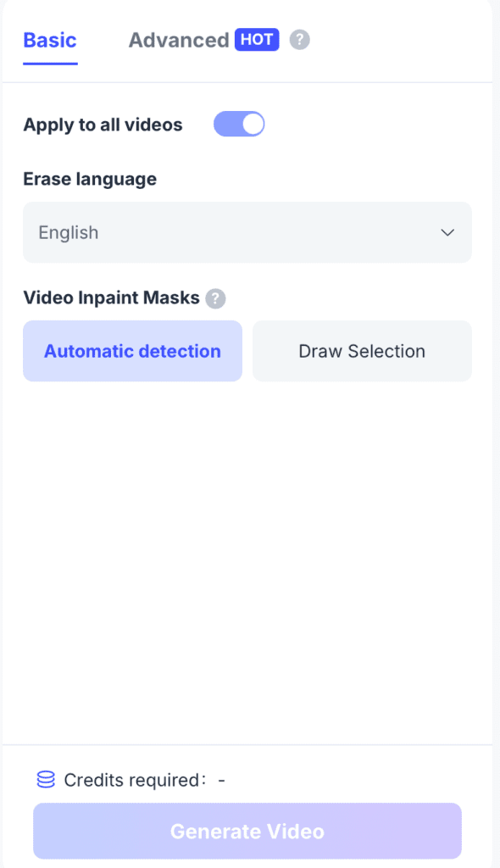Choose Automatic detection for inpaint masks
The height and width of the screenshot is (868, 500).
click(x=132, y=351)
